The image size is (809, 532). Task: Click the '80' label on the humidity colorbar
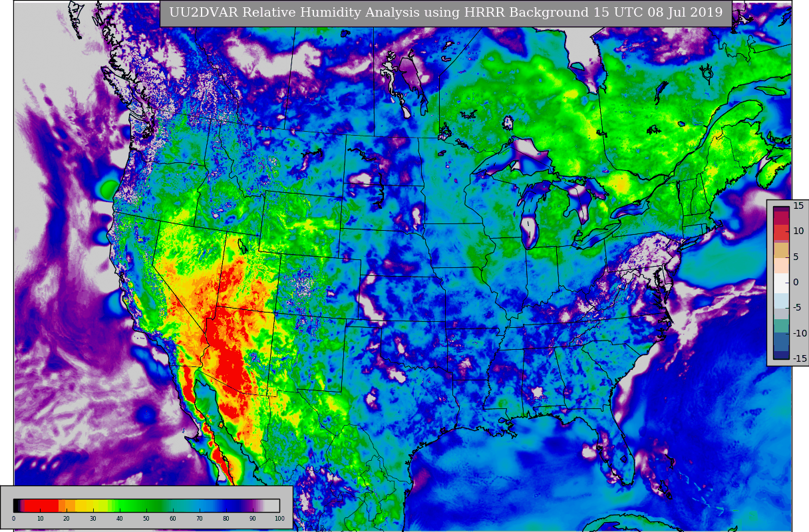click(226, 519)
